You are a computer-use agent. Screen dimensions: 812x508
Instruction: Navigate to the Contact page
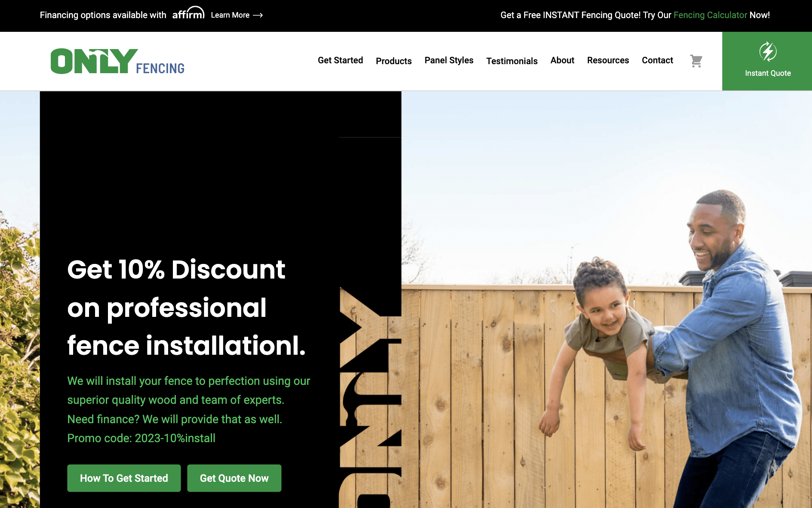(657, 60)
